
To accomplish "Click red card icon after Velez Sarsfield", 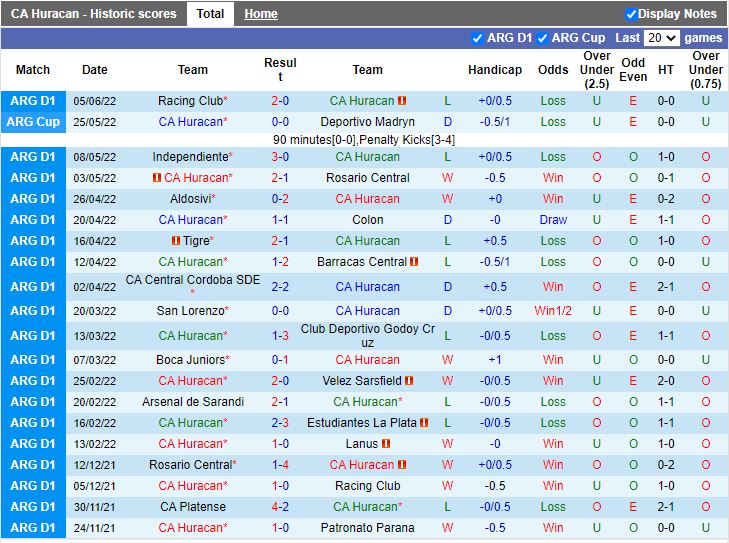I will 409,381.
